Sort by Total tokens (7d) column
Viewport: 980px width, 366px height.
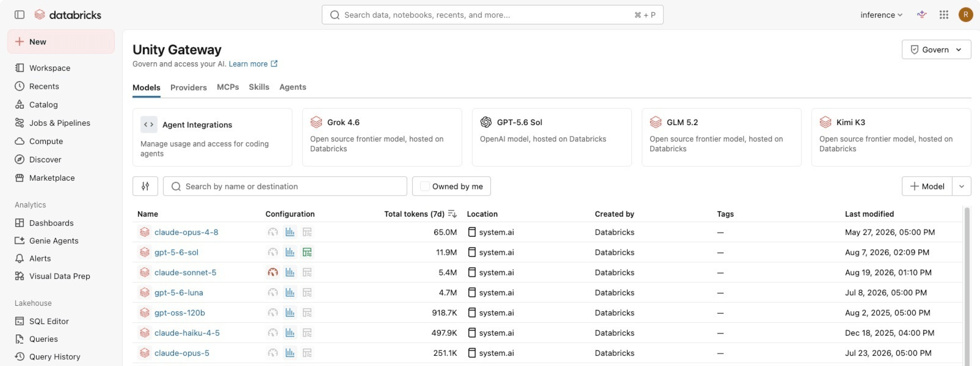420,214
